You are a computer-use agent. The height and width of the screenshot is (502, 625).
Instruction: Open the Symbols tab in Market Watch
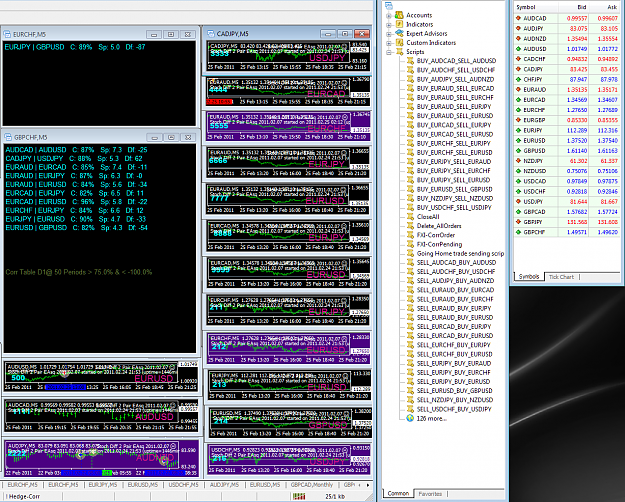coord(529,276)
